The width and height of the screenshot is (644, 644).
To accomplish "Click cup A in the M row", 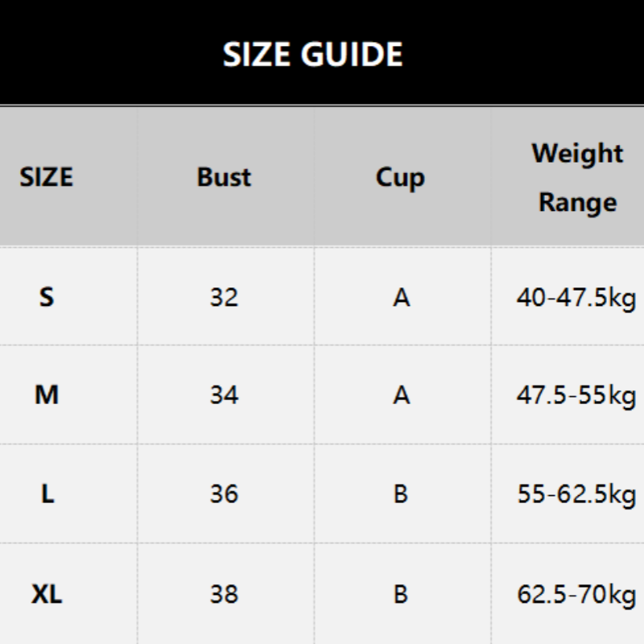I will coord(401,395).
